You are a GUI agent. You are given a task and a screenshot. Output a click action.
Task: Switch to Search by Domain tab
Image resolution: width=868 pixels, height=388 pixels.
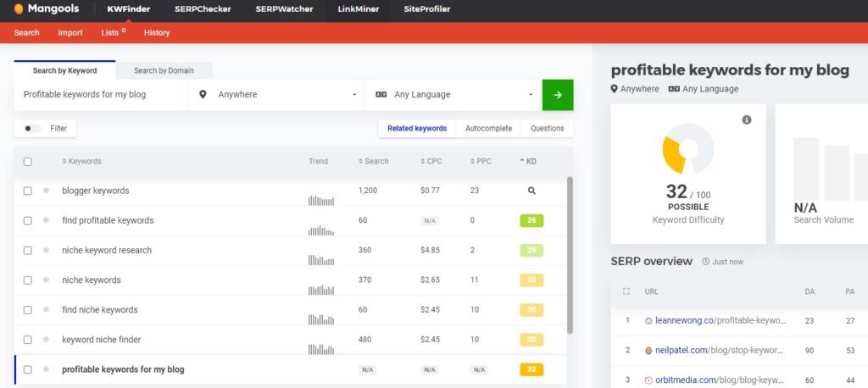point(164,71)
